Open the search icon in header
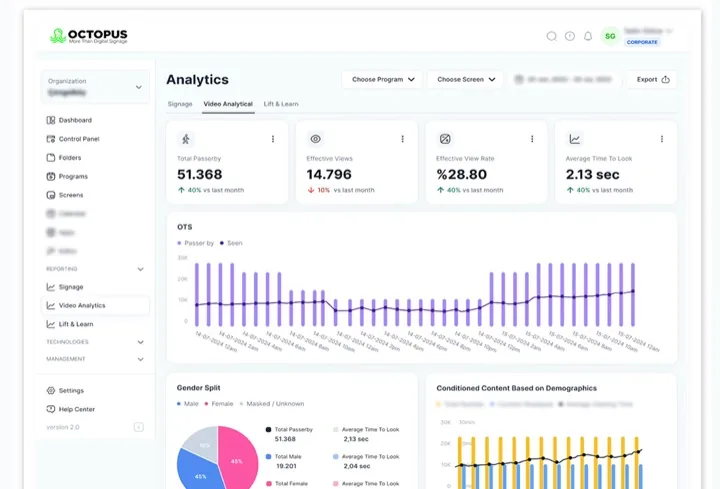 551,36
